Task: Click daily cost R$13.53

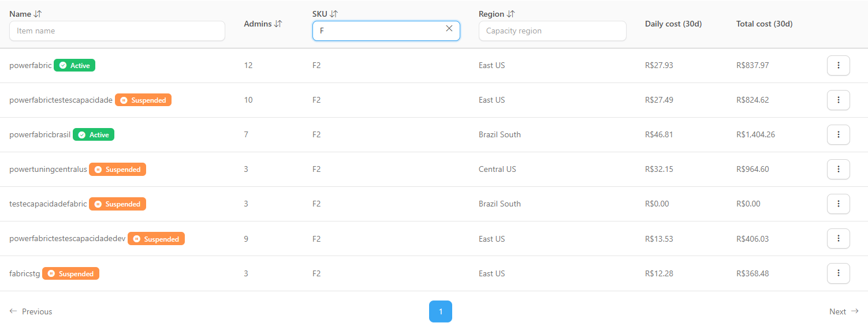Action: click(659, 239)
